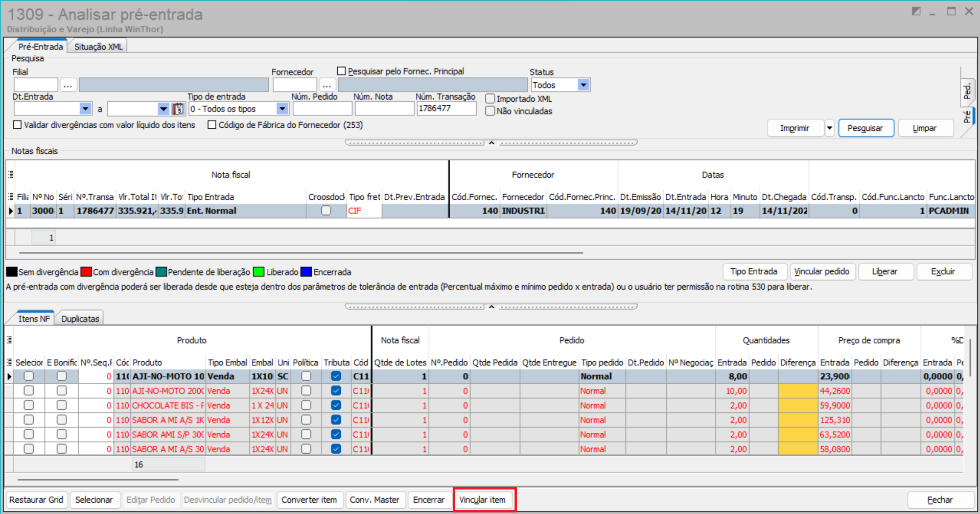Switch to the Situação XML tab
Image resolution: width=980 pixels, height=514 pixels.
[98, 46]
